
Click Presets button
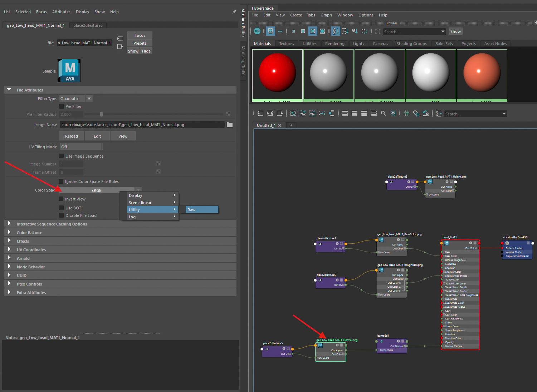coord(140,43)
